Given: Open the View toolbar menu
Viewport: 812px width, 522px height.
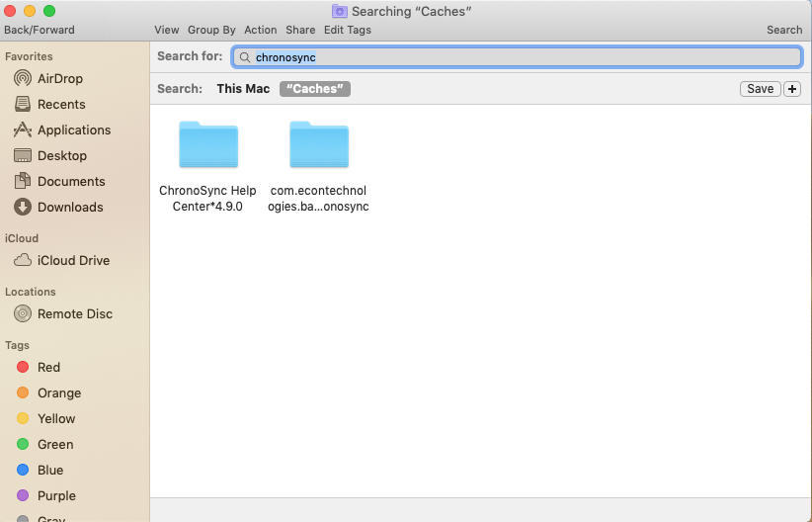Looking at the screenshot, I should pyautogui.click(x=167, y=30).
